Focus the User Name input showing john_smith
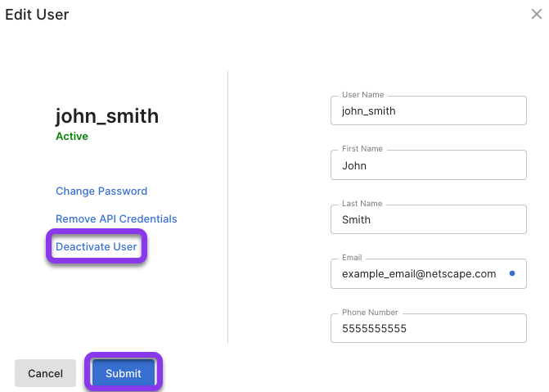549x392 pixels. pyautogui.click(x=428, y=110)
